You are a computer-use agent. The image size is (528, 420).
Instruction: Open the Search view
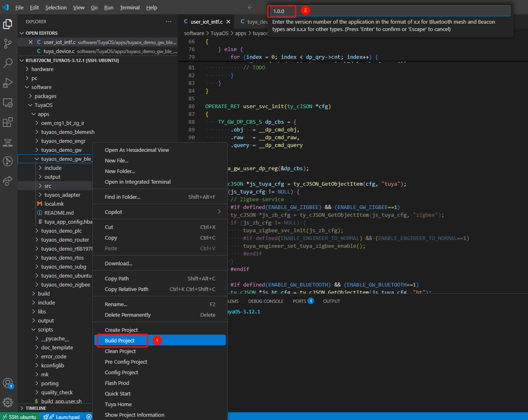tap(8, 63)
